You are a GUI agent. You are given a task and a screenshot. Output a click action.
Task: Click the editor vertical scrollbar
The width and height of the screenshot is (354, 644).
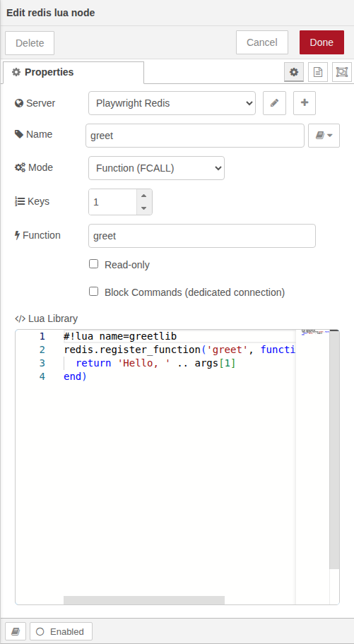pos(334,450)
